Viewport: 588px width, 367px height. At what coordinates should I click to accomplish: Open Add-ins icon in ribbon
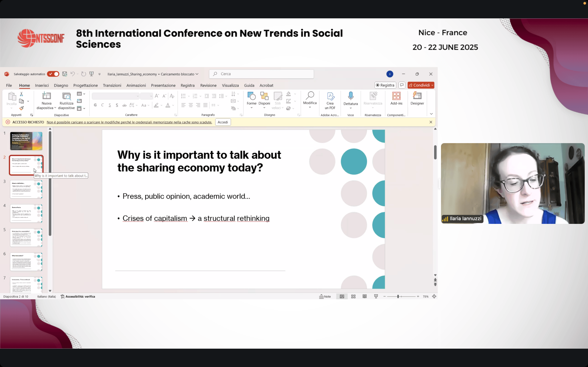coord(396,96)
